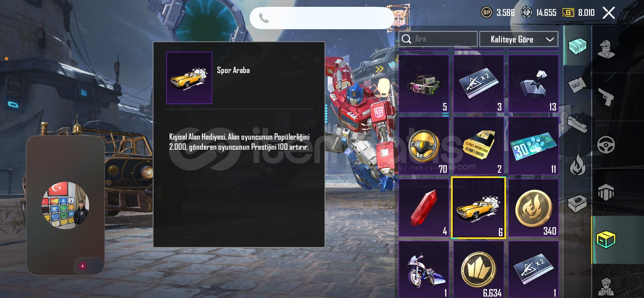Select the gold flame coin item 340
This screenshot has height=298, width=644.
pos(533,208)
